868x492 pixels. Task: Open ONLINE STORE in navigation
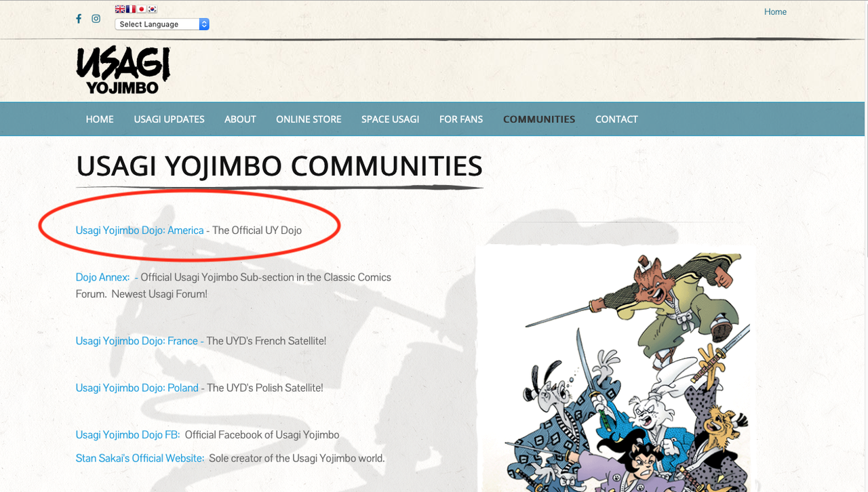309,119
